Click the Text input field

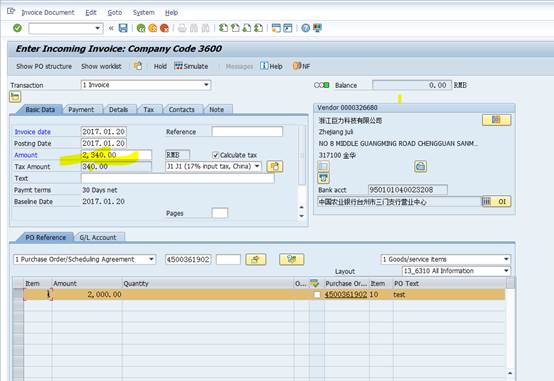[177, 178]
